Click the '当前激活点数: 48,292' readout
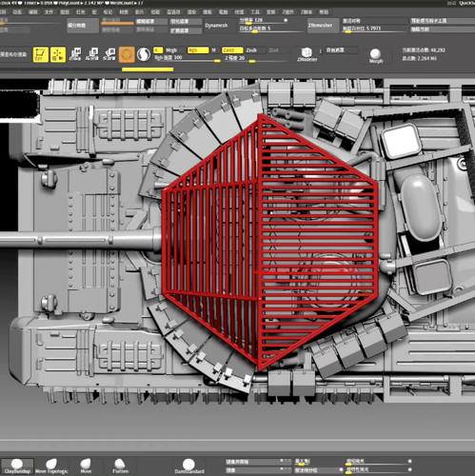This screenshot has height=476, width=475. tap(424, 50)
